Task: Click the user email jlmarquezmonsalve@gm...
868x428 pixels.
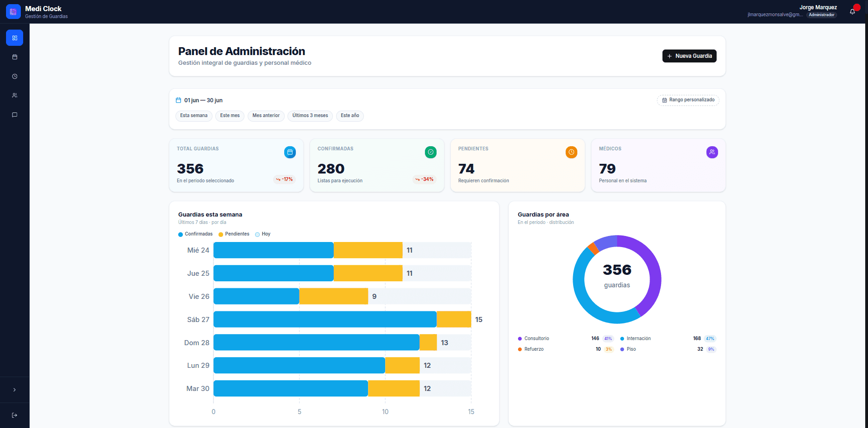Action: (775, 15)
